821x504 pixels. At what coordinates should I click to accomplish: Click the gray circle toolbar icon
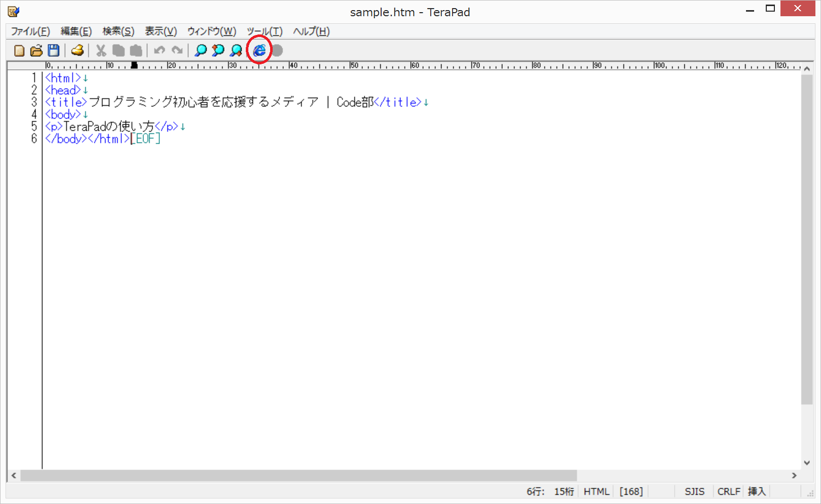277,51
